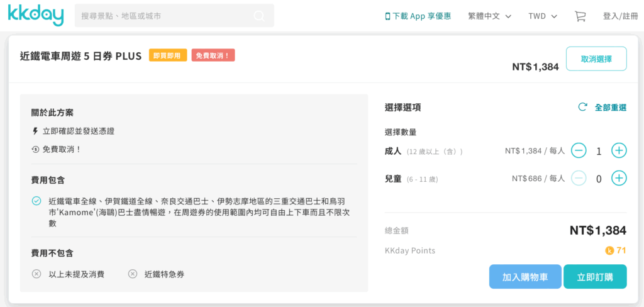Open the 下載 App 享優惠 link
The width and height of the screenshot is (644, 307).
418,16
